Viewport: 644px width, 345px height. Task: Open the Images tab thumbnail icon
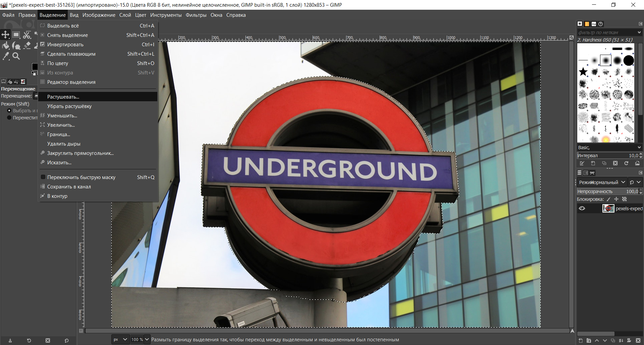click(23, 81)
